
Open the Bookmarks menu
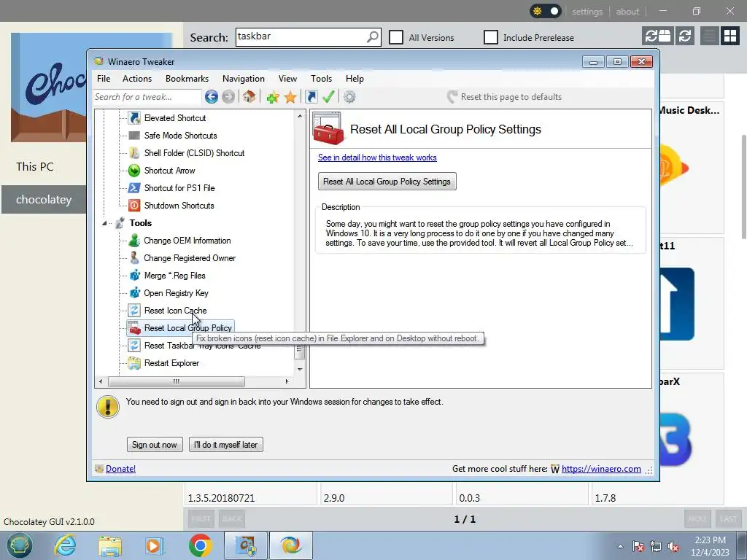pos(187,79)
